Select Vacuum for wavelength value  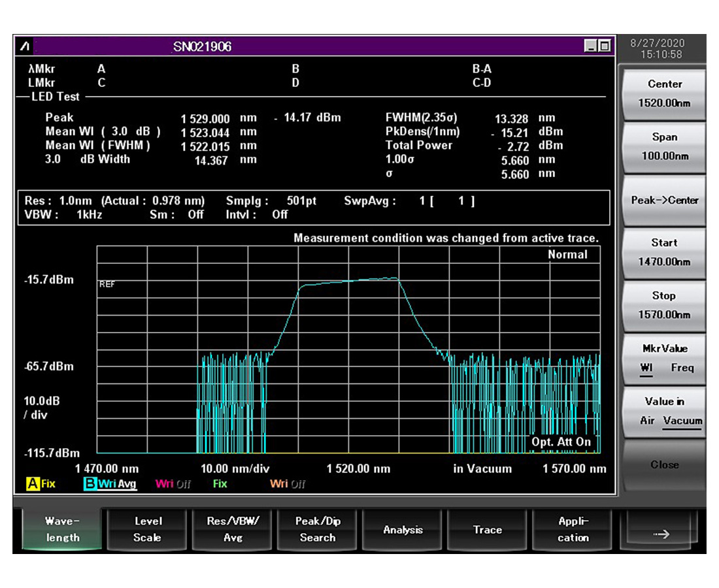click(682, 421)
